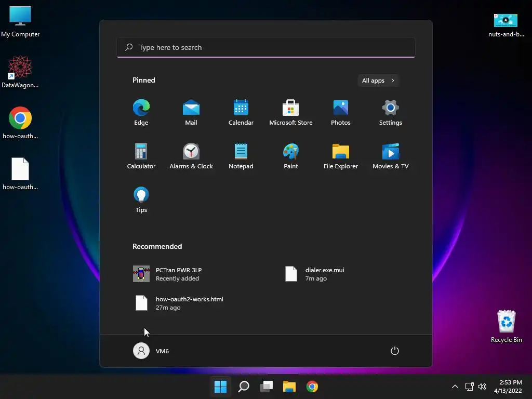Click the Windows Start button on the taskbar
This screenshot has width=532, height=399.
pos(220,387)
